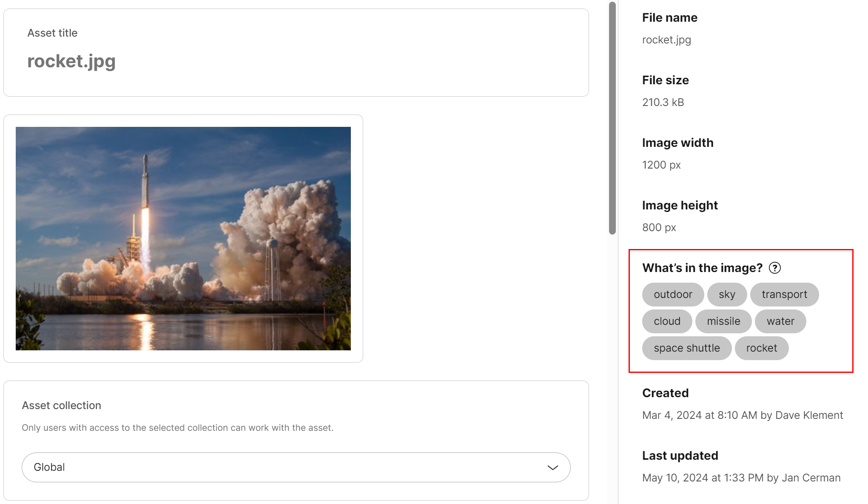This screenshot has height=504, width=868.
Task: Click the "Created" metadata heading
Action: (666, 393)
